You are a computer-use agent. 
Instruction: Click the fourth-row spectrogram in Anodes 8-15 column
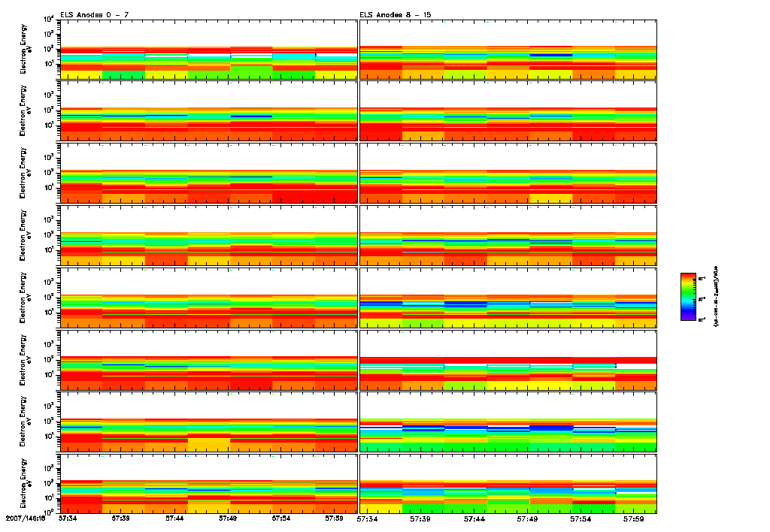(x=508, y=236)
